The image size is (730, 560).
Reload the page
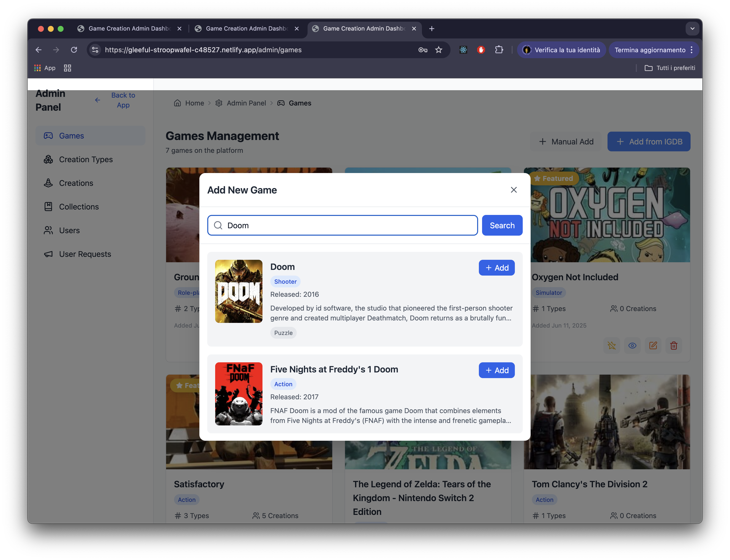coord(74,50)
